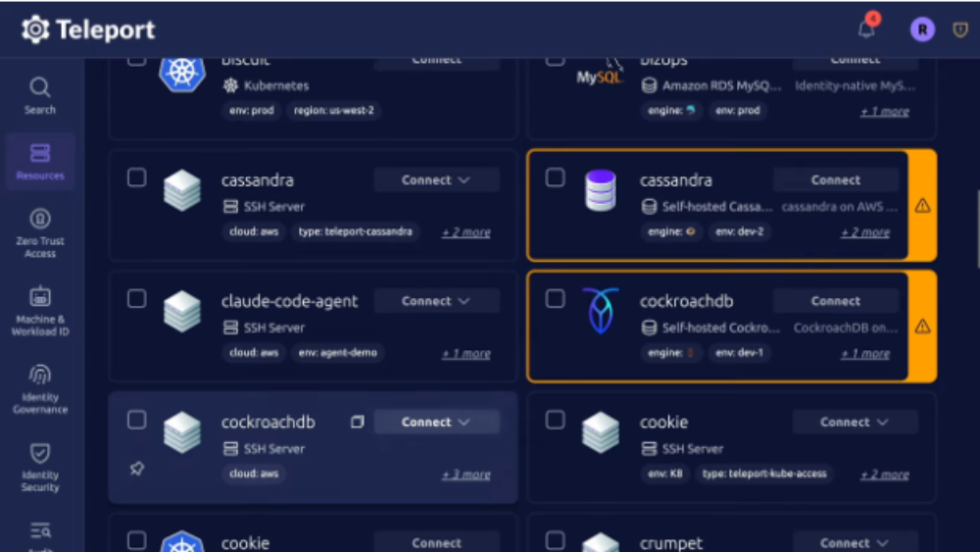Click the MySQL logo icon
The width and height of the screenshot is (980, 552).
(x=600, y=74)
